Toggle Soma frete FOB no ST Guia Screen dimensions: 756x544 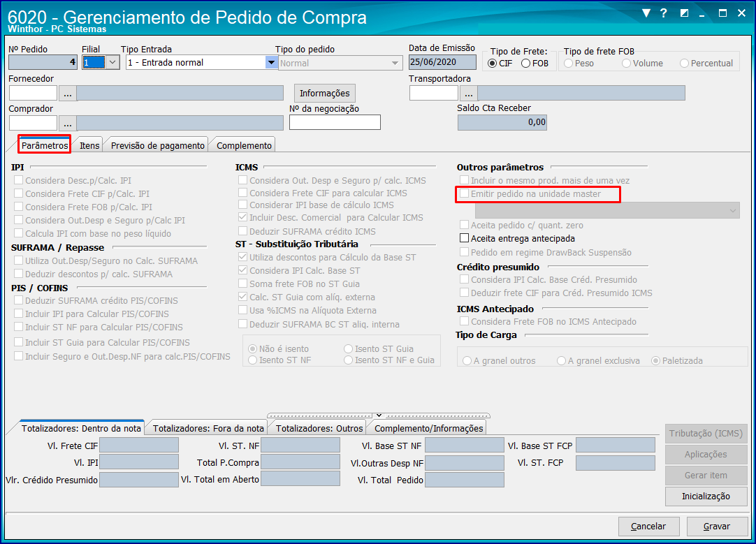pyautogui.click(x=243, y=284)
